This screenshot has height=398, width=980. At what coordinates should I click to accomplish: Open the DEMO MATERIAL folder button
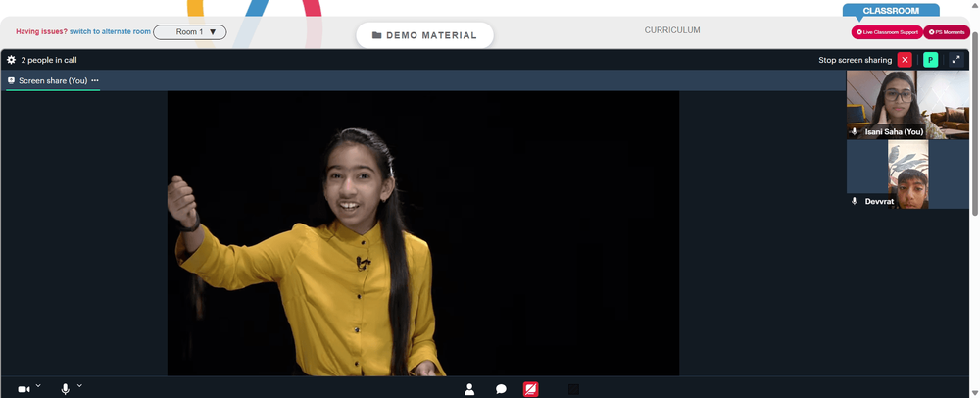click(x=425, y=35)
